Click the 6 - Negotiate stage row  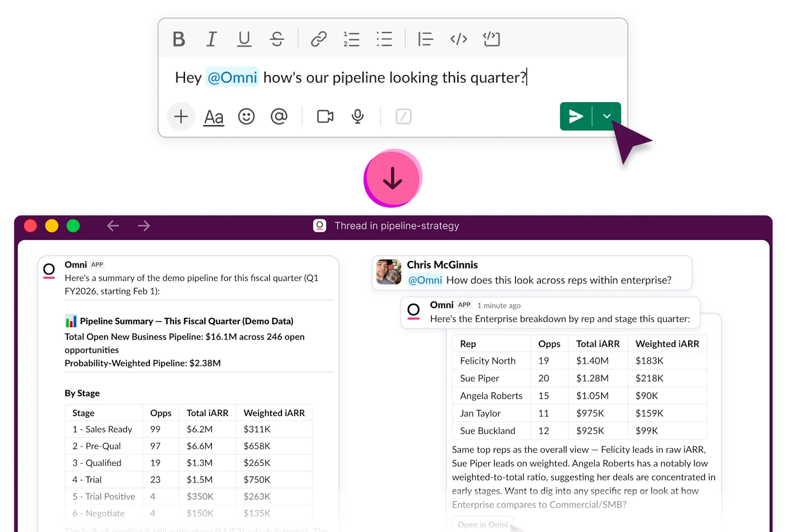[189, 513]
